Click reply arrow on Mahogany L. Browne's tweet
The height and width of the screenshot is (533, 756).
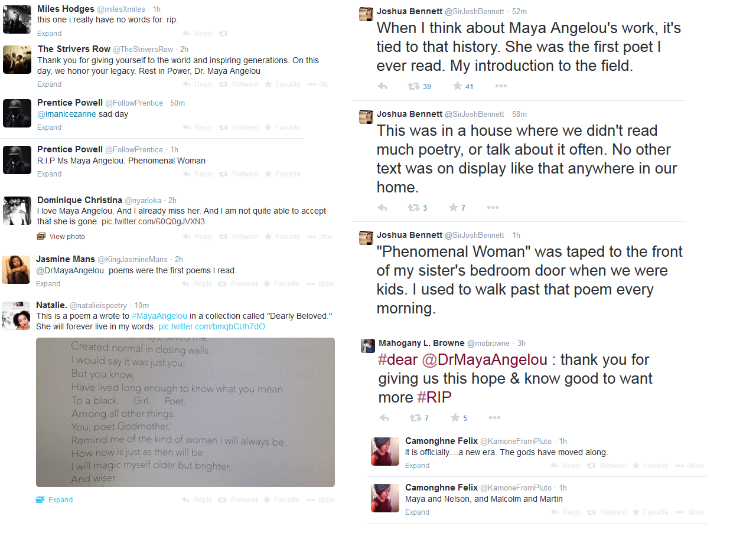[384, 418]
